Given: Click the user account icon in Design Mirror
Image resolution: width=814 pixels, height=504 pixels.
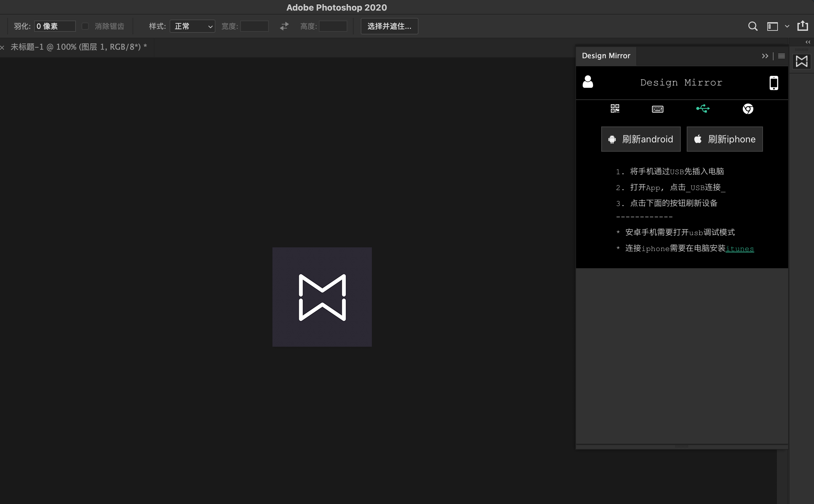Looking at the screenshot, I should click(588, 82).
